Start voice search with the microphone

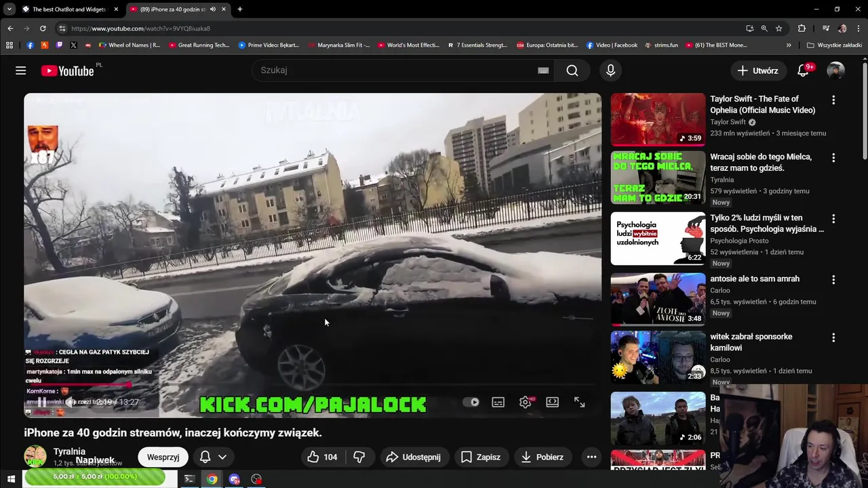click(x=610, y=70)
